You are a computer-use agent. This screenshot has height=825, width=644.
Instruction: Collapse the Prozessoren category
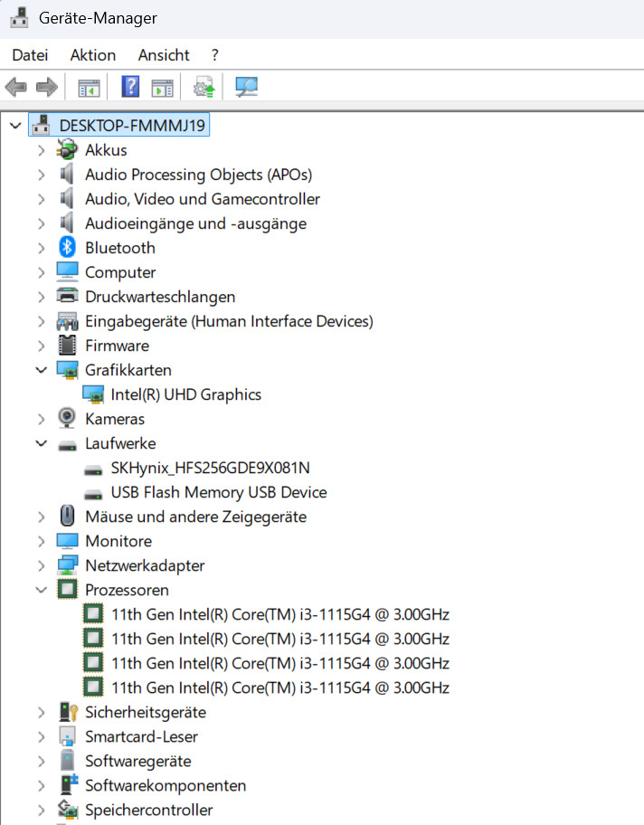(41, 590)
